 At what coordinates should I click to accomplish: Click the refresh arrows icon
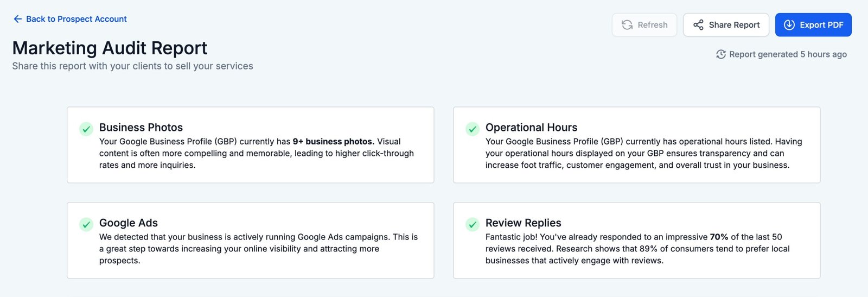tap(627, 25)
